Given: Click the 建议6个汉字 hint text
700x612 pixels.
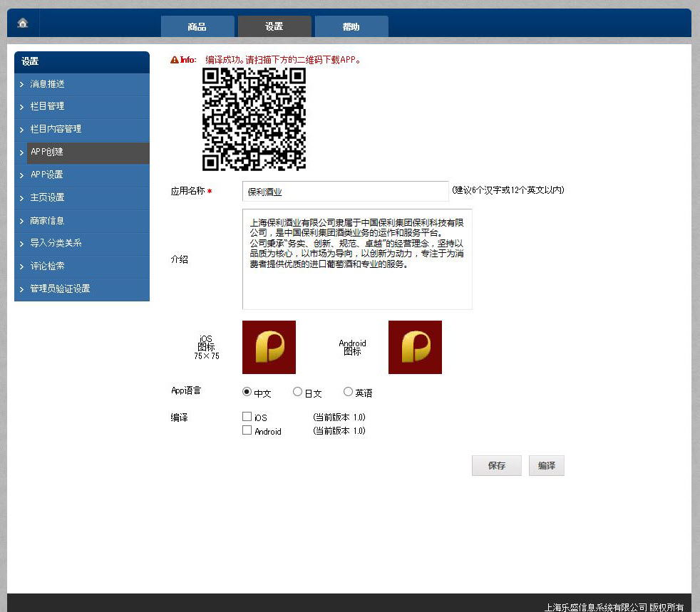Looking at the screenshot, I should [508, 190].
